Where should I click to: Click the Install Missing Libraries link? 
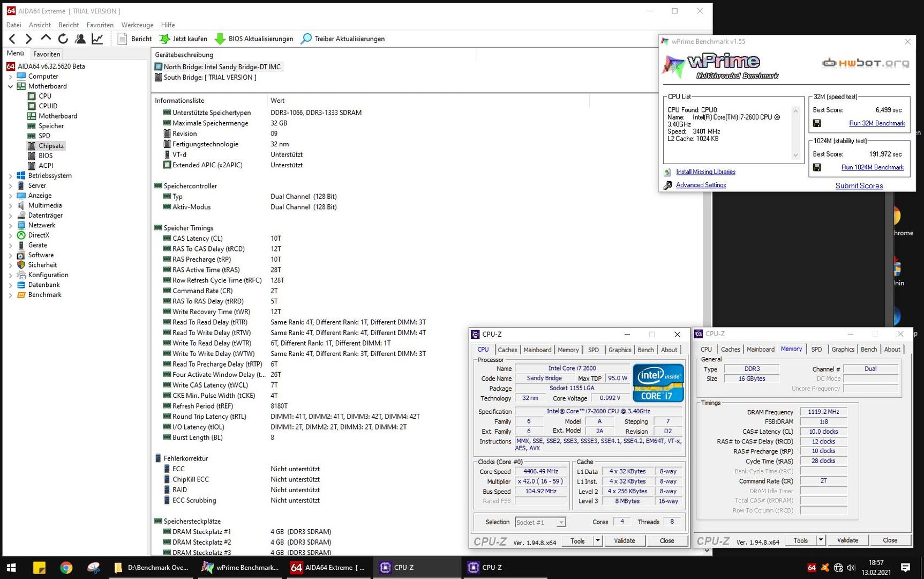(x=705, y=172)
